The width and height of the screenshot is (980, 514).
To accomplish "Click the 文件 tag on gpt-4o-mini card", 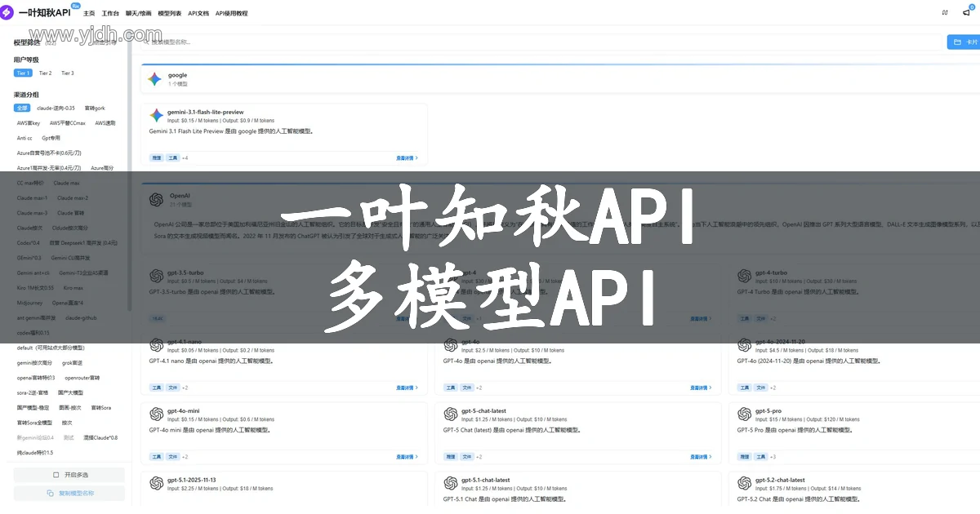I will tap(172, 457).
